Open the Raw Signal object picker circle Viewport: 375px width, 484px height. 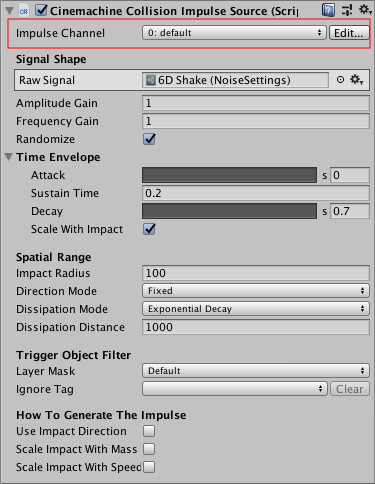click(340, 80)
